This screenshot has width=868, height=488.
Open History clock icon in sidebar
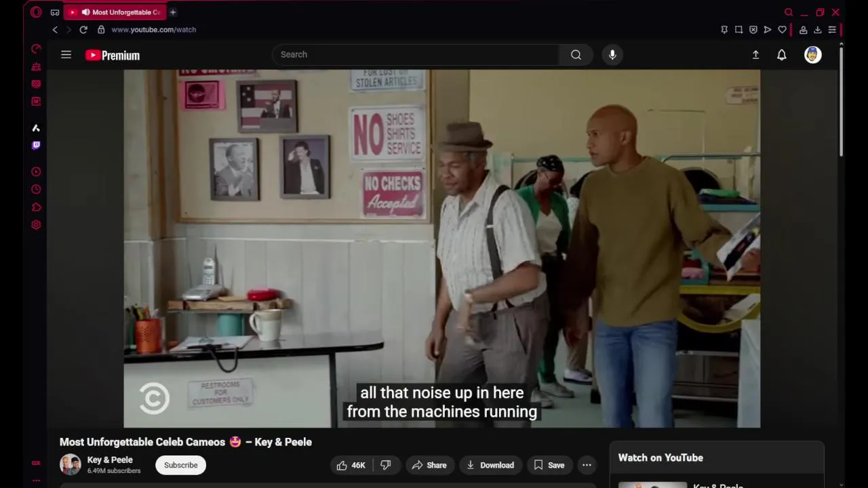point(36,190)
